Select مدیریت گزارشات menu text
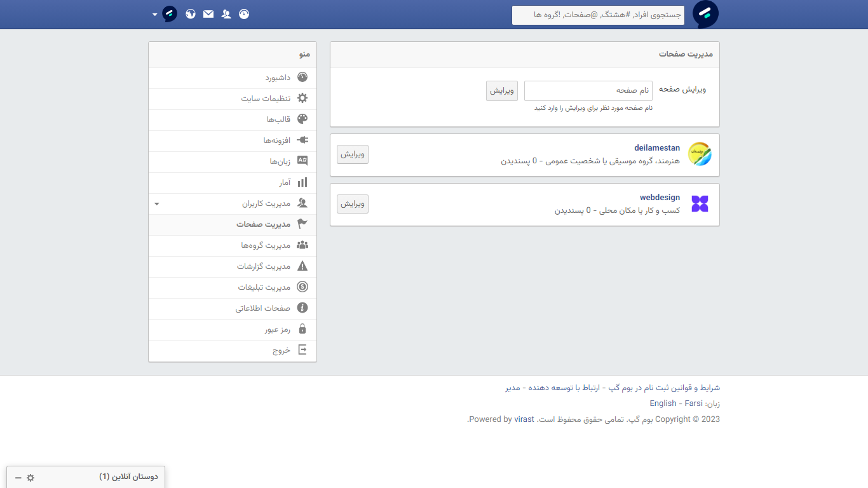868x488 pixels. point(264,266)
